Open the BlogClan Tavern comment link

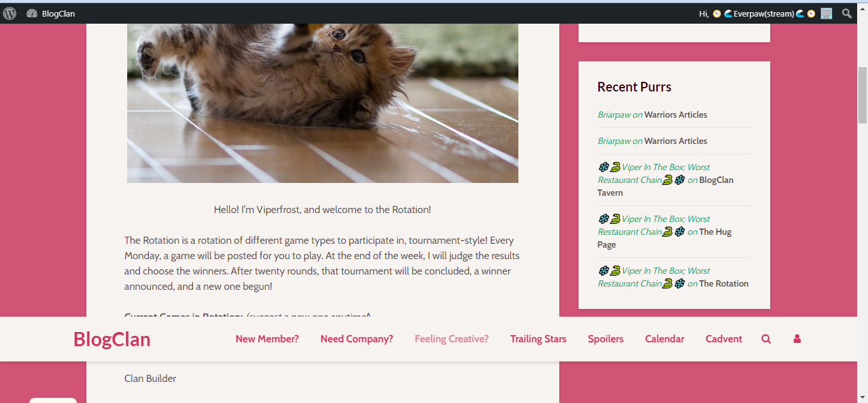[x=665, y=186]
